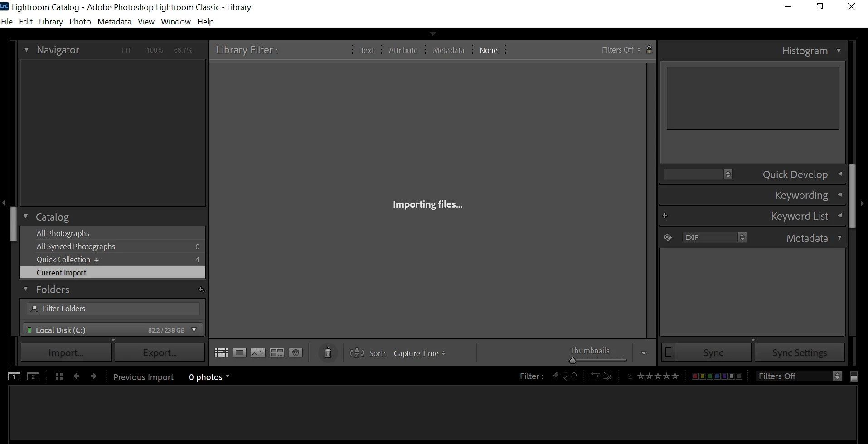Screen dimensions: 868x444
Task: Select the Attribute filter tab
Action: point(403,50)
